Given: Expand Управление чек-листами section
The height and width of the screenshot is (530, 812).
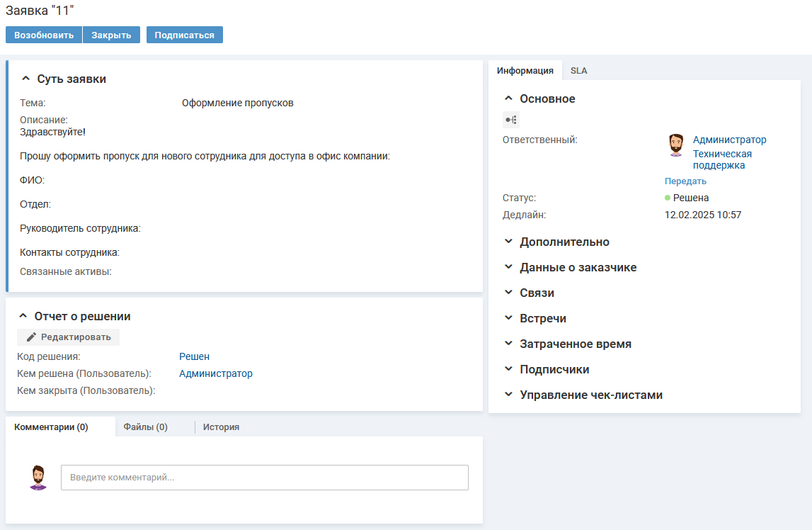Looking at the screenshot, I should (508, 395).
